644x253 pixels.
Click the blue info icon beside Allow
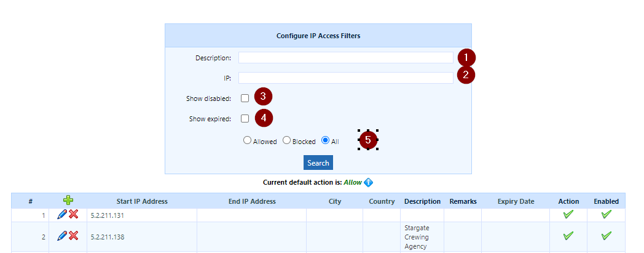369,182
